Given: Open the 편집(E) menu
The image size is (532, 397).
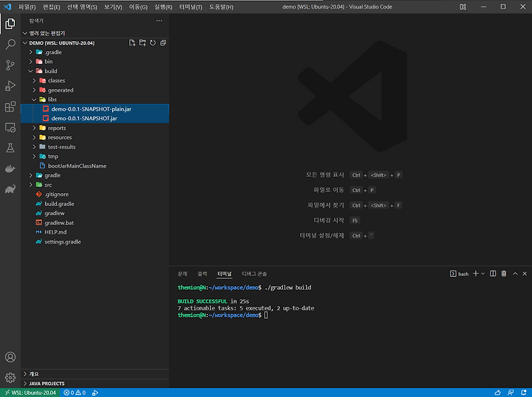Looking at the screenshot, I should point(52,7).
